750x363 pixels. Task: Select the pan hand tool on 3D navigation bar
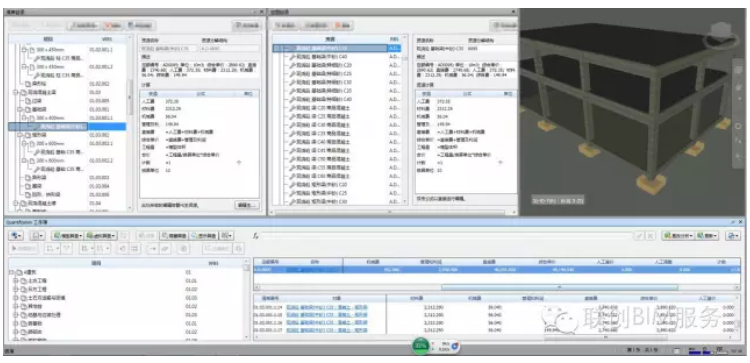point(739,87)
